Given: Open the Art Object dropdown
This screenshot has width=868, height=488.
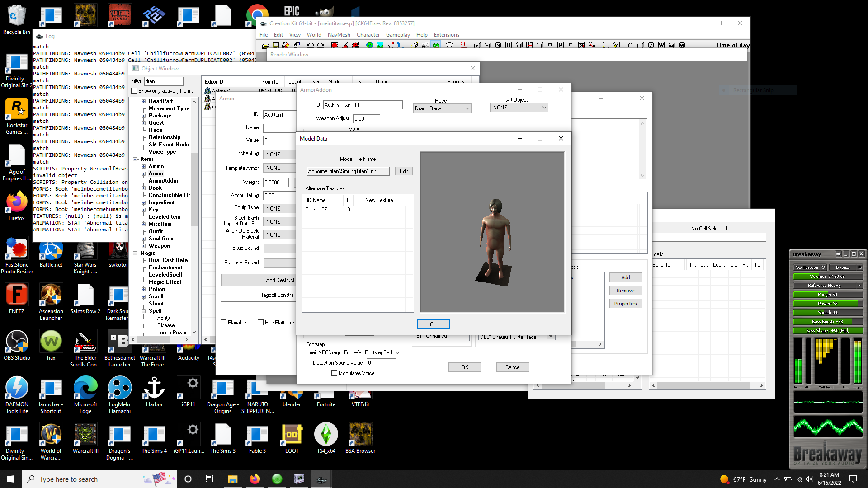Looking at the screenshot, I should coord(519,108).
